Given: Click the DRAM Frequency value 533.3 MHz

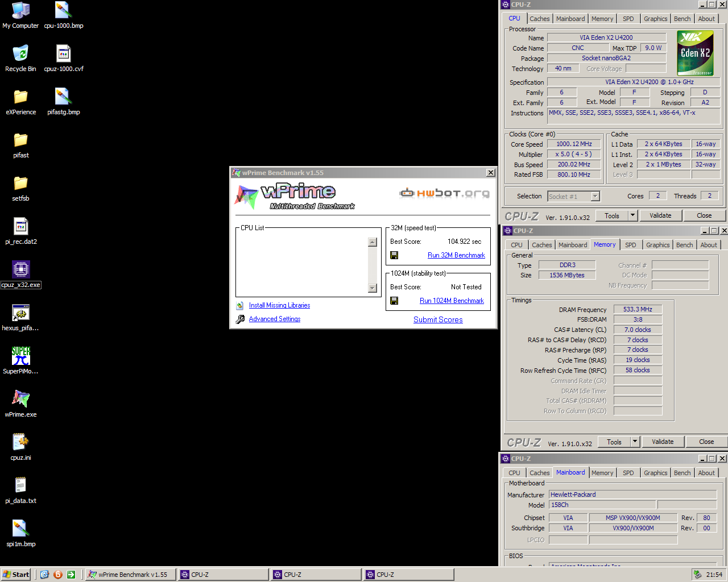Looking at the screenshot, I should click(x=638, y=309).
